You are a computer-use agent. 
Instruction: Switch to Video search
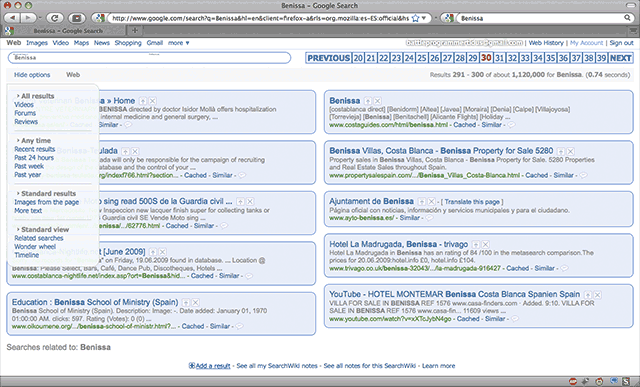(60, 43)
